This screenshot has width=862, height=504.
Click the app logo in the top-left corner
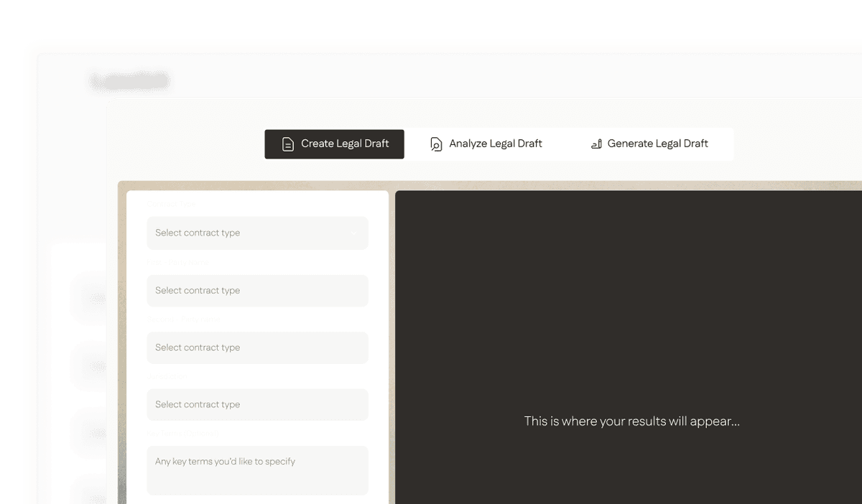(129, 80)
